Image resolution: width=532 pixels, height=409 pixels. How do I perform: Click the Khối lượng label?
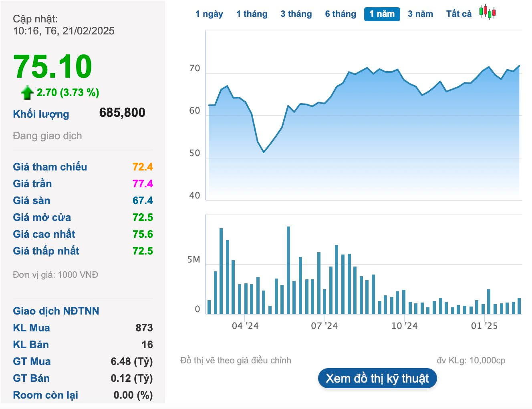click(x=41, y=114)
